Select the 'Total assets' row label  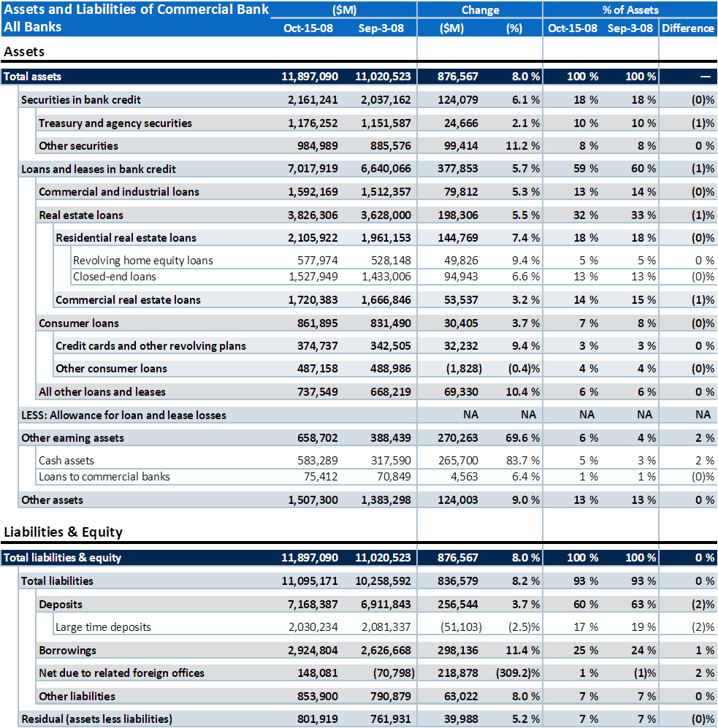pyautogui.click(x=33, y=77)
